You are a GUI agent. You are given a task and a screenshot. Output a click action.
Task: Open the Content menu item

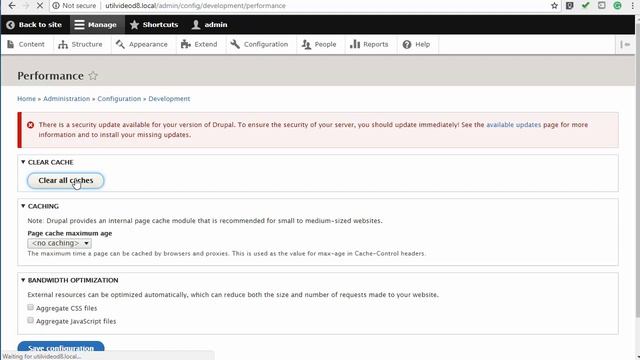26,44
